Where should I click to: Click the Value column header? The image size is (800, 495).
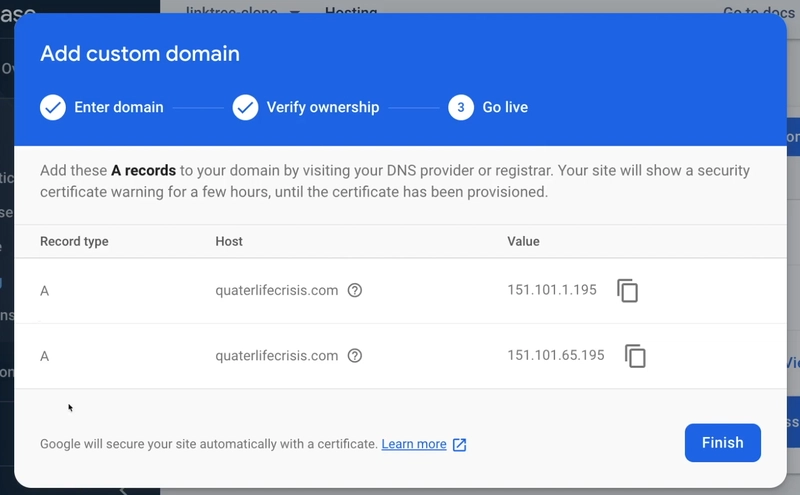[x=523, y=241]
